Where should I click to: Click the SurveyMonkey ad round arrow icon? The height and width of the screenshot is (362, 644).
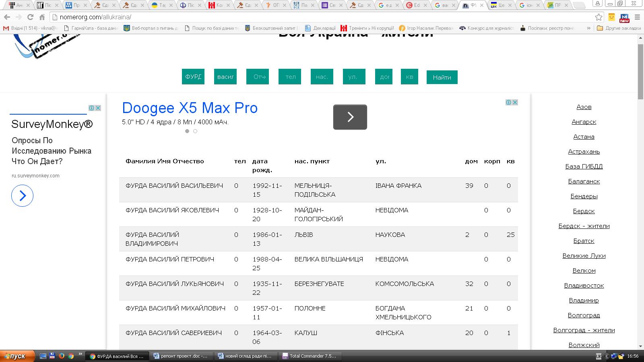(22, 196)
